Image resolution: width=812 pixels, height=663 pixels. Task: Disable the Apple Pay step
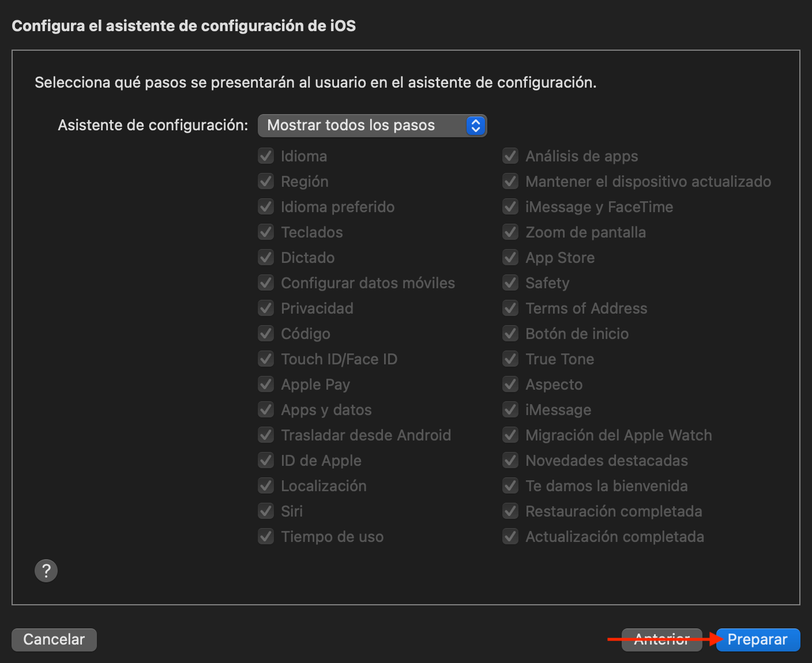(266, 385)
